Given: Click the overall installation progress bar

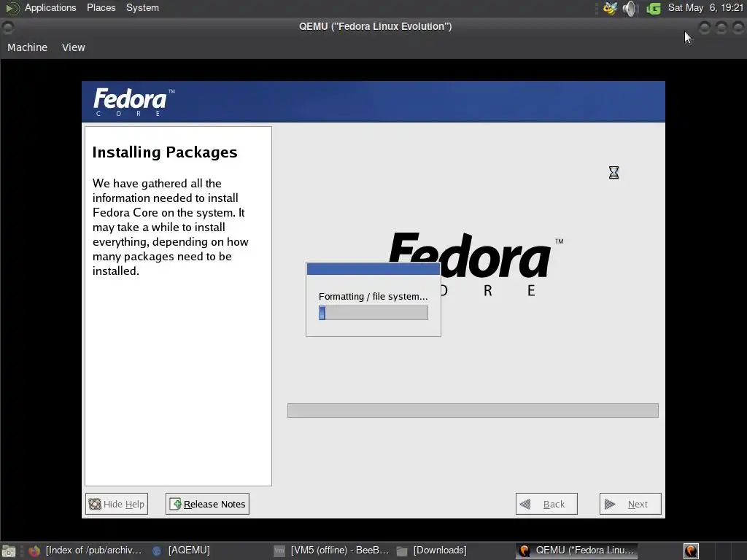Looking at the screenshot, I should [x=473, y=411].
